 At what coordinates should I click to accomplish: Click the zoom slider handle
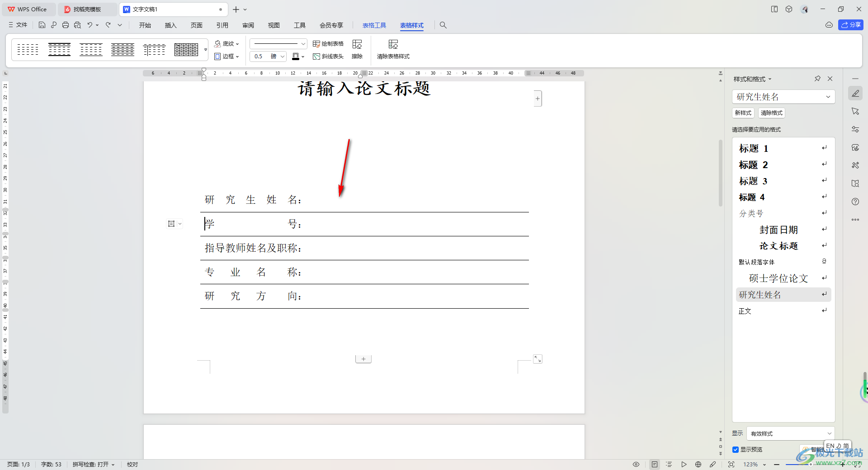click(811, 465)
